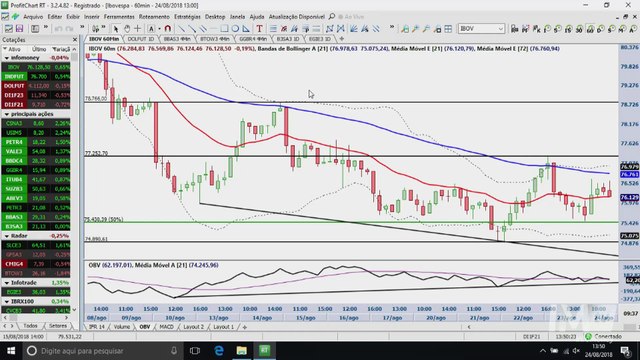Click the Windows Start button

11,351
